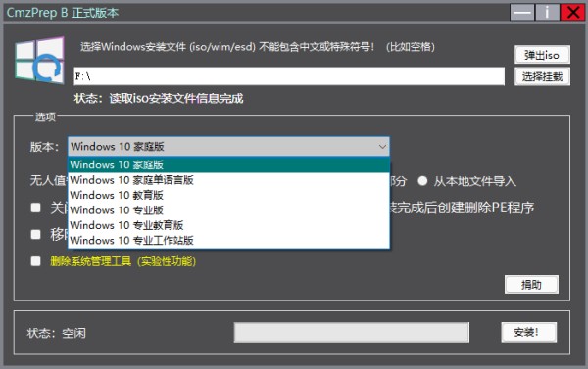
Task: Click the file path field showing F:\
Action: point(289,76)
